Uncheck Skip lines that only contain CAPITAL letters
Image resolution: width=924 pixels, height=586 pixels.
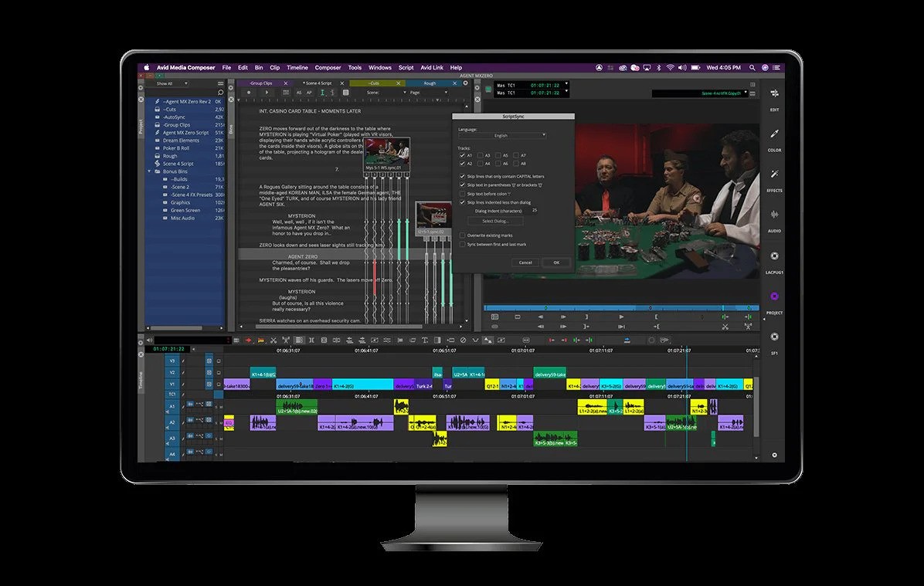pyautogui.click(x=462, y=177)
